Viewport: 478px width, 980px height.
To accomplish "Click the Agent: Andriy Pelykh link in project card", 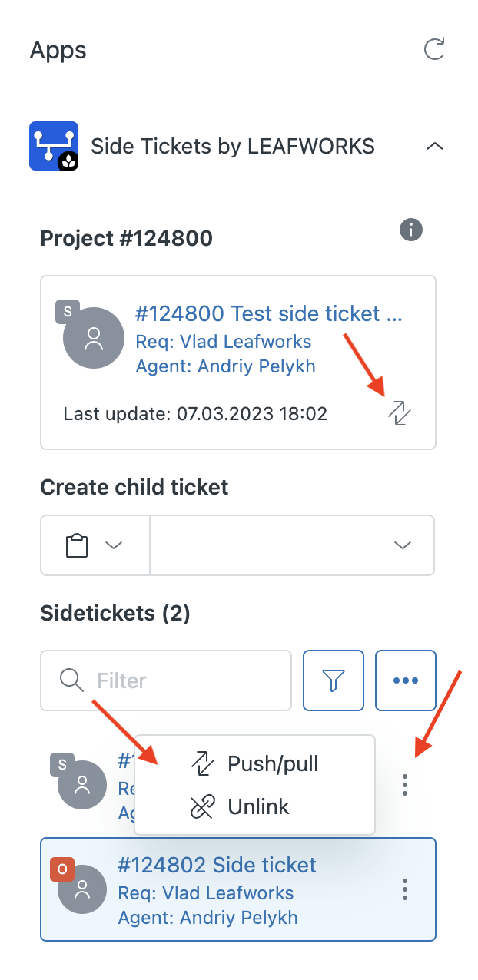I will pos(225,366).
